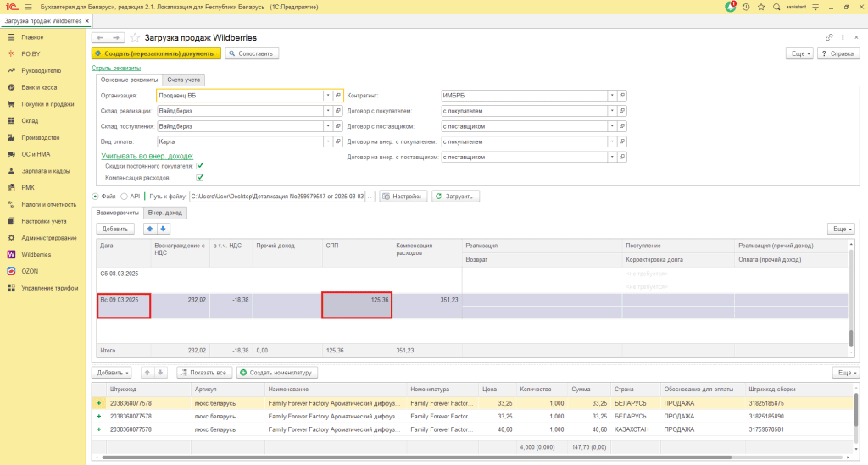This screenshot has height=465, width=868.
Task: Click the navigate back arrow
Action: pyautogui.click(x=100, y=38)
